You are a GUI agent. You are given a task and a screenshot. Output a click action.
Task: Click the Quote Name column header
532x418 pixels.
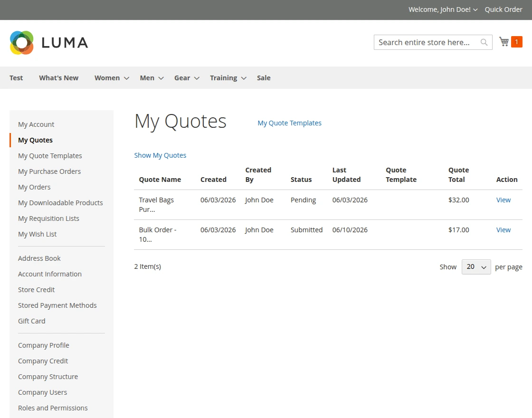[160, 180]
